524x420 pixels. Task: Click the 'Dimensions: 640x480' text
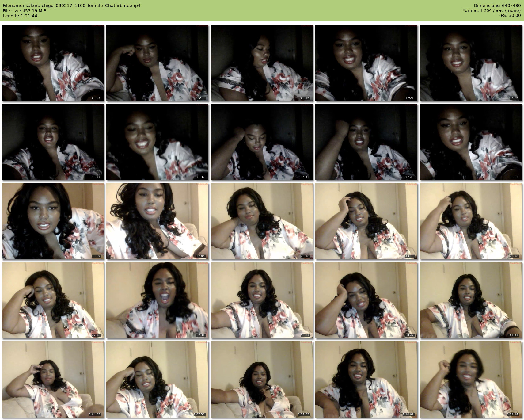point(497,6)
